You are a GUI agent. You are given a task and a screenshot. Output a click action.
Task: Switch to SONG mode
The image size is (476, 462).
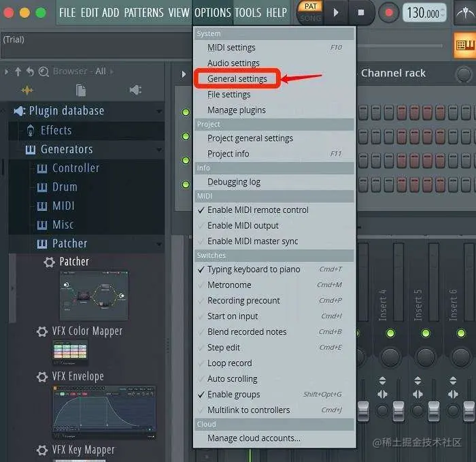(x=311, y=18)
